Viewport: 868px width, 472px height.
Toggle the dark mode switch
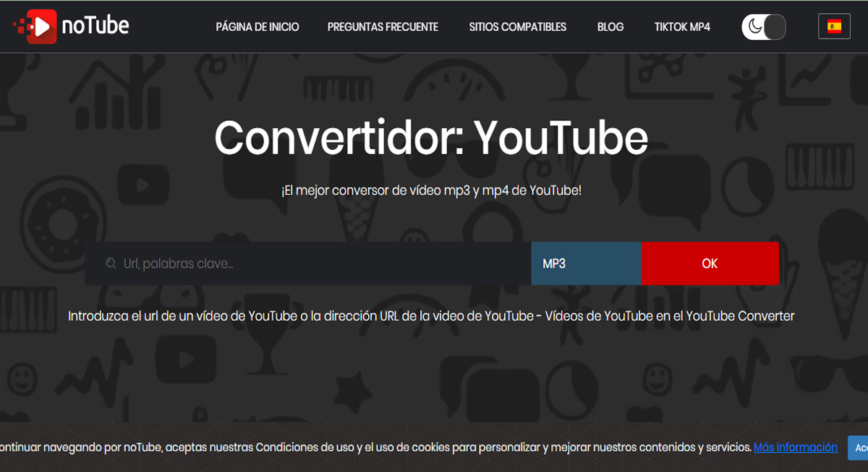point(764,27)
